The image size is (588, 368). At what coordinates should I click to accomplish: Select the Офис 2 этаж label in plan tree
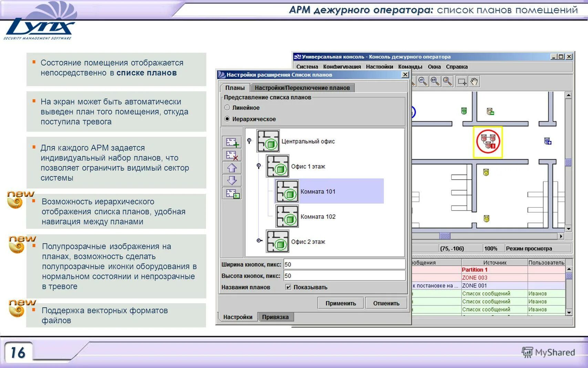[x=308, y=242]
